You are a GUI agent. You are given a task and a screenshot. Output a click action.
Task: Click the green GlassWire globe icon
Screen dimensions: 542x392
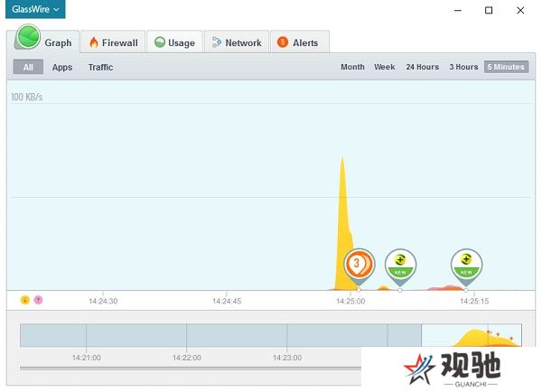coord(28,37)
